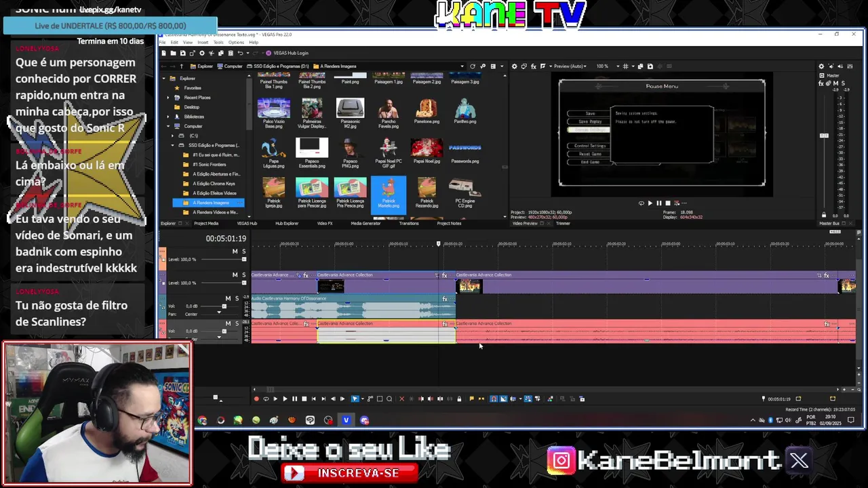Mute the Audio Castlevania Harmony track
The height and width of the screenshot is (488, 868).
click(228, 299)
